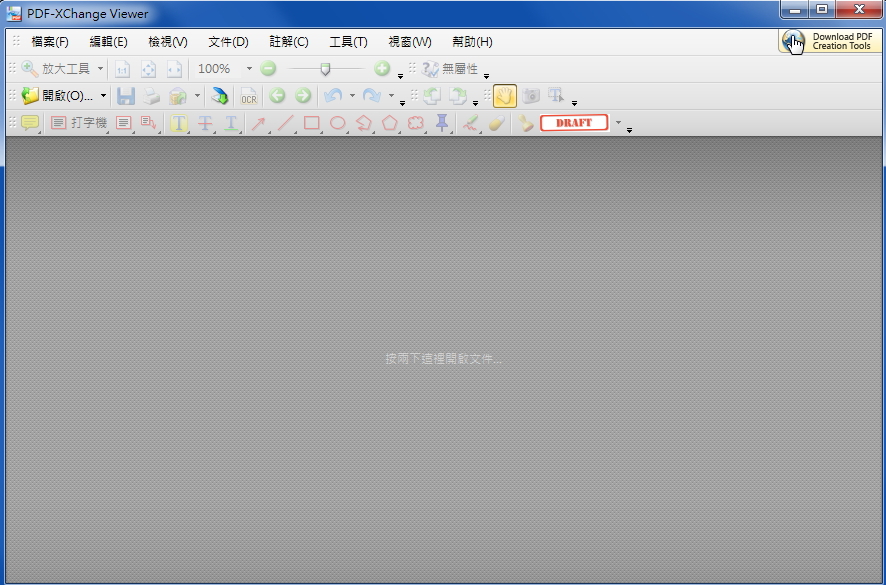Select the pencil freehand tool
The width and height of the screenshot is (886, 585).
coord(471,123)
